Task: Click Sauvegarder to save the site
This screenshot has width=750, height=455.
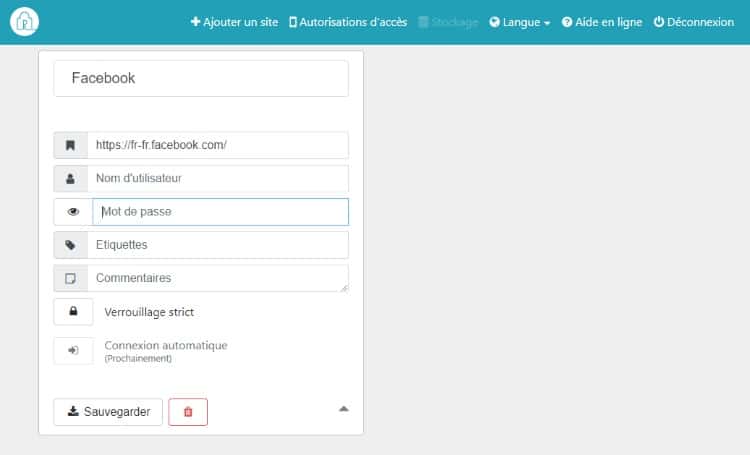Action: [x=108, y=411]
